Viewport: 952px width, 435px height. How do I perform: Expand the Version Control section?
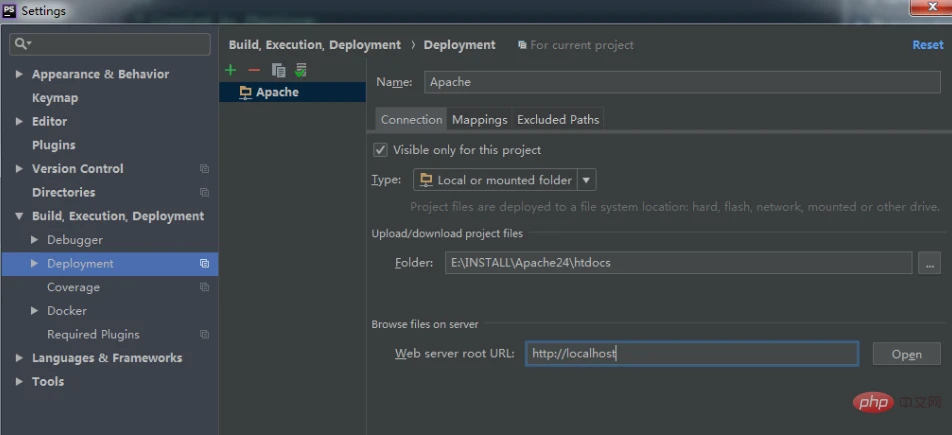[19, 169]
